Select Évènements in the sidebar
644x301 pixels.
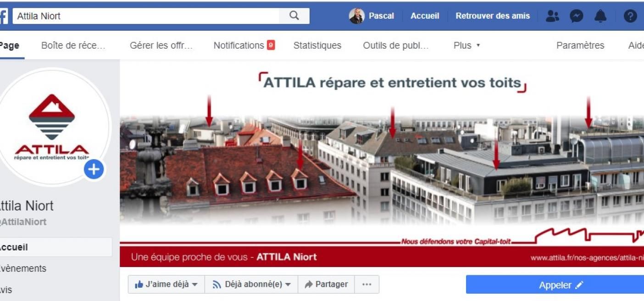click(23, 268)
